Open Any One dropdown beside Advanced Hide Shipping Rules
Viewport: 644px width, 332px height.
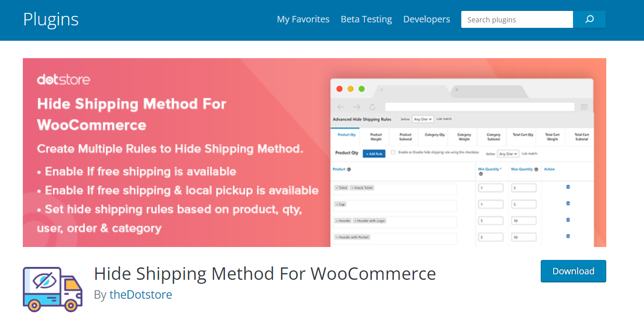point(423,119)
